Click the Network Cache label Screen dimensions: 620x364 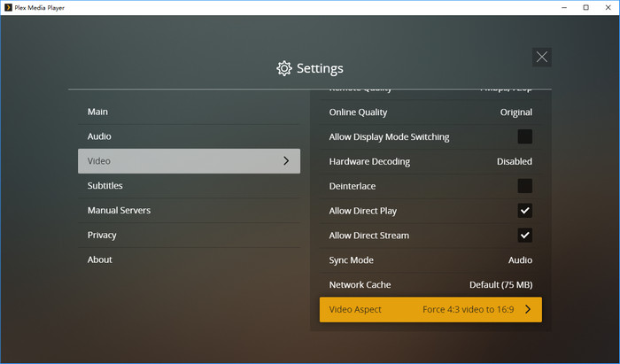[x=360, y=284]
